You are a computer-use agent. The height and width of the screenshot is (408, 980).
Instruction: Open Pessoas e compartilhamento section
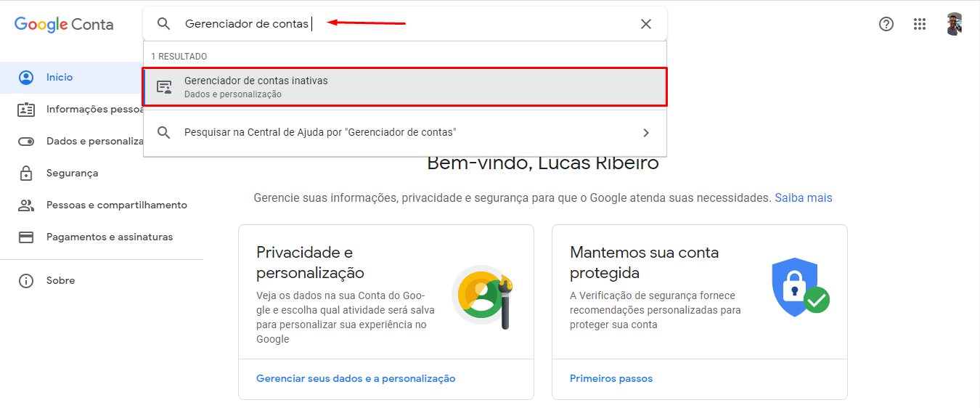pyautogui.click(x=116, y=205)
